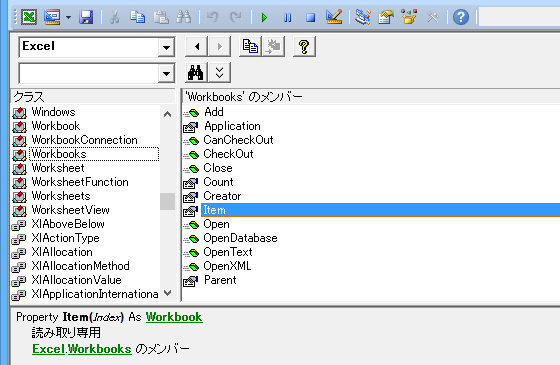Click the View Definition icon
Screen dimensions: 560x365
[273, 46]
